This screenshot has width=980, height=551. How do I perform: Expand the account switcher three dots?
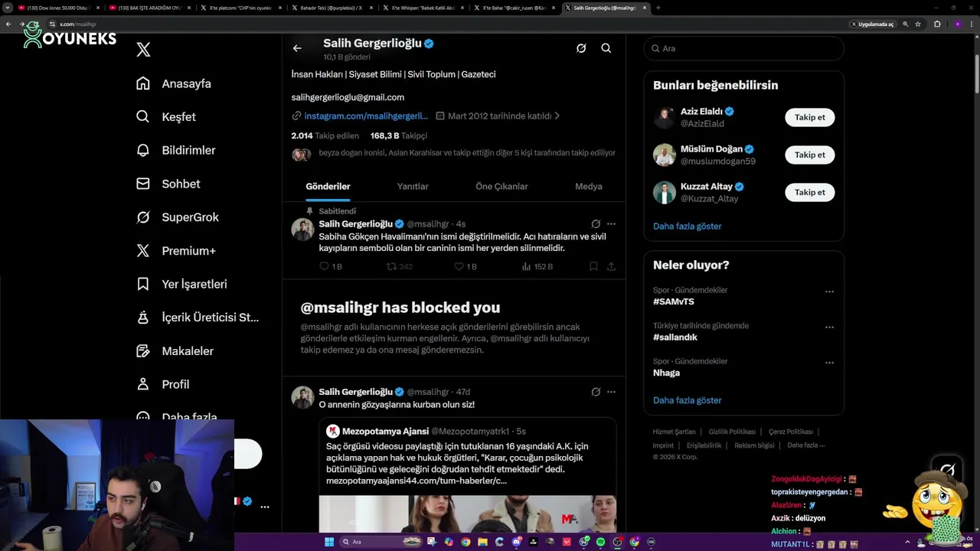click(x=265, y=507)
